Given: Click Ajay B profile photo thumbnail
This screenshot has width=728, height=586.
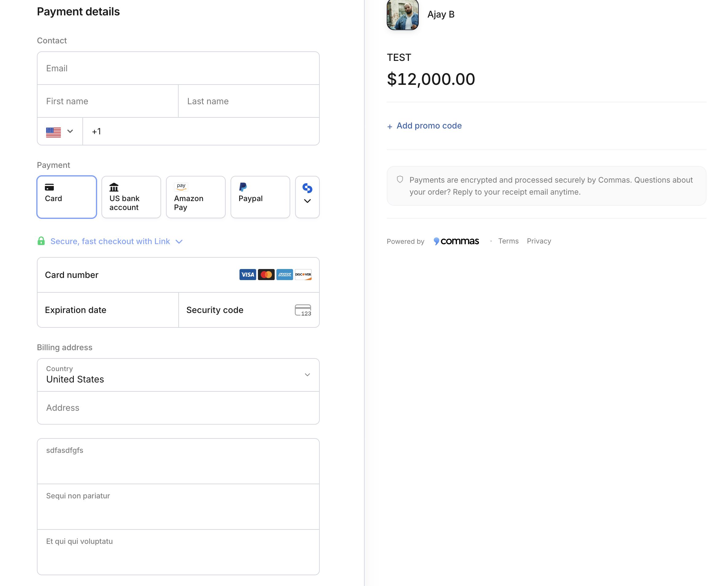Looking at the screenshot, I should tap(402, 14).
